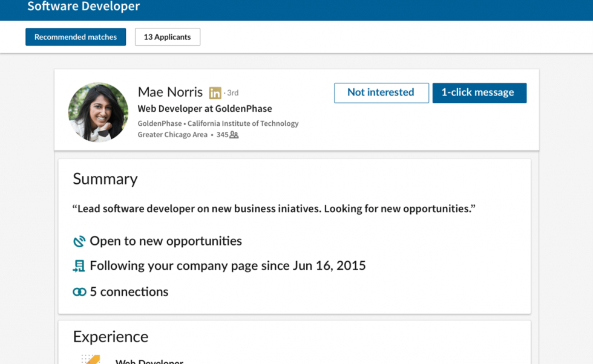Click the company logo under Experience

[x=91, y=359]
